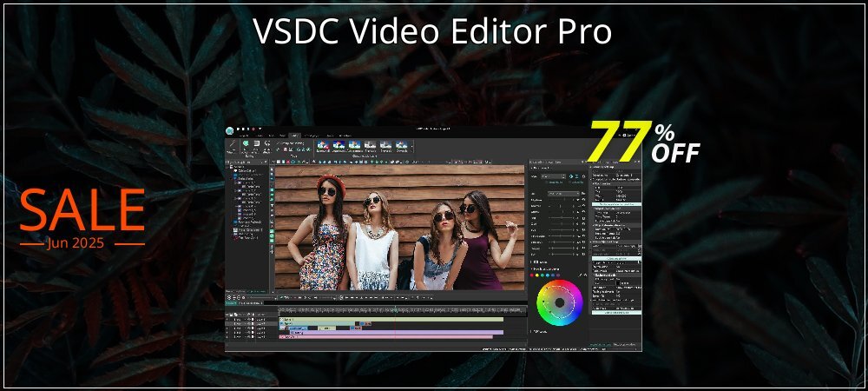Click the yellow color dot above hue wheel

click(x=537, y=275)
